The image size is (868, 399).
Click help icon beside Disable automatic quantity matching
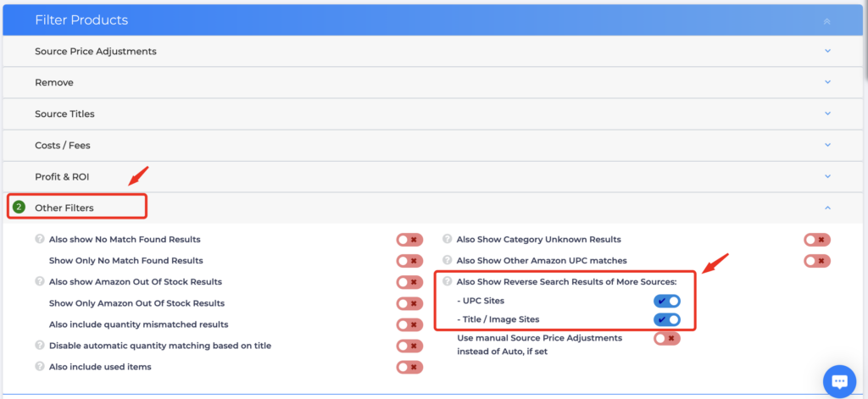39,346
